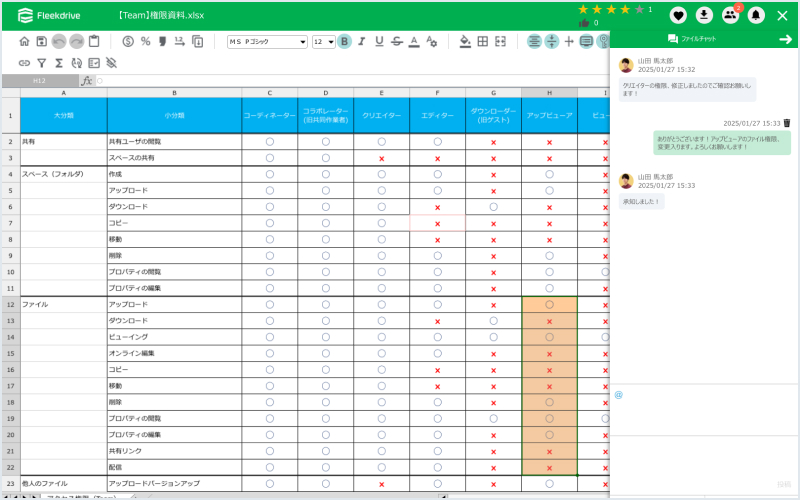Like the file with thumbs-up icon
800x500 pixels.
point(584,23)
